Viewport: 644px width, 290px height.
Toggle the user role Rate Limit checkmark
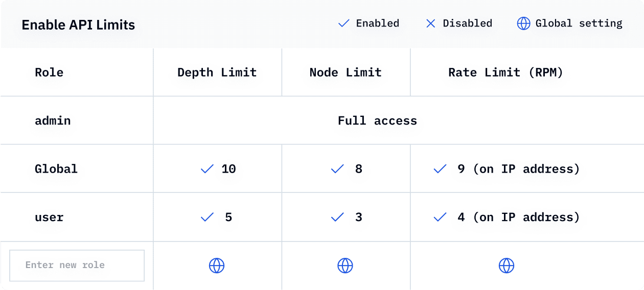point(440,217)
